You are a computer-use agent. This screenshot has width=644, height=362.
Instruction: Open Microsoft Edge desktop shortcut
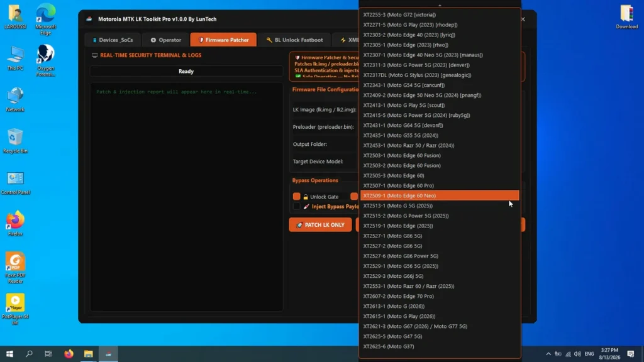tap(45, 19)
